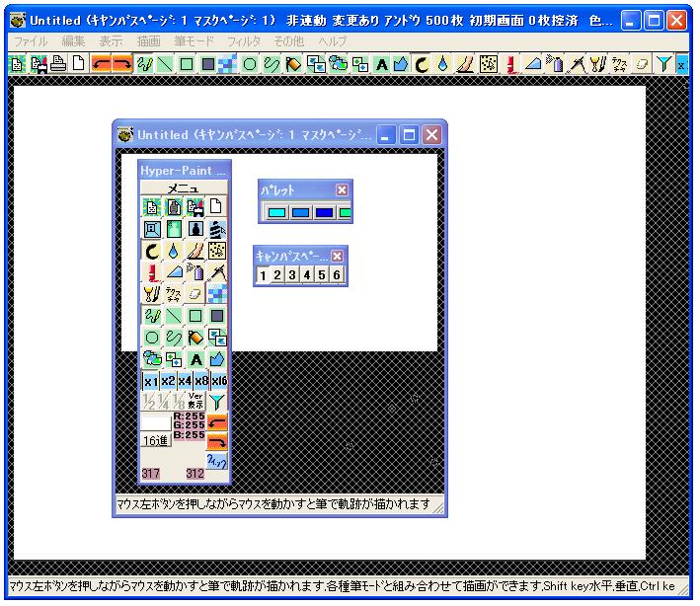The image size is (700, 606).
Task: Pick the water drop blur tool in palette
Action: click(174, 251)
